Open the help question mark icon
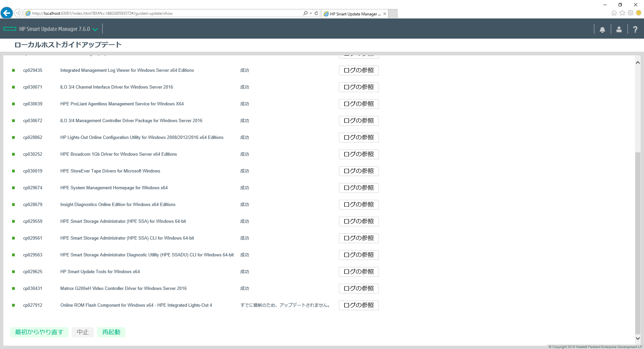This screenshot has width=644, height=349. [x=635, y=30]
